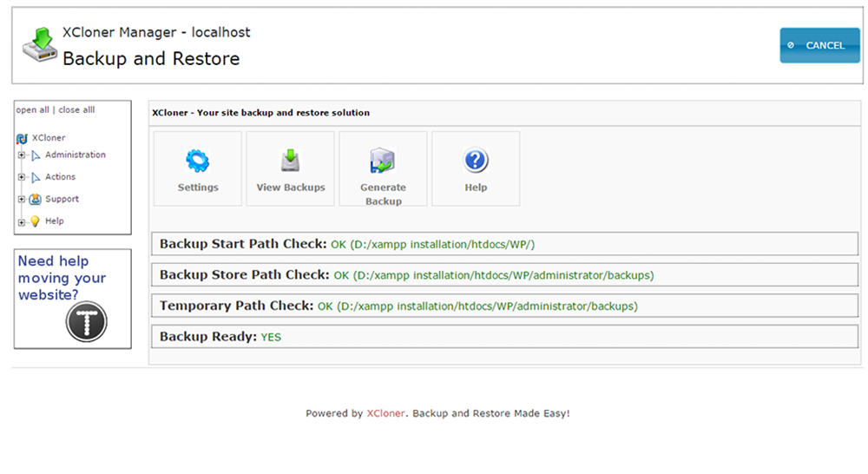Click the View Backups download icon
The width and height of the screenshot is (868, 474).
coord(290,161)
